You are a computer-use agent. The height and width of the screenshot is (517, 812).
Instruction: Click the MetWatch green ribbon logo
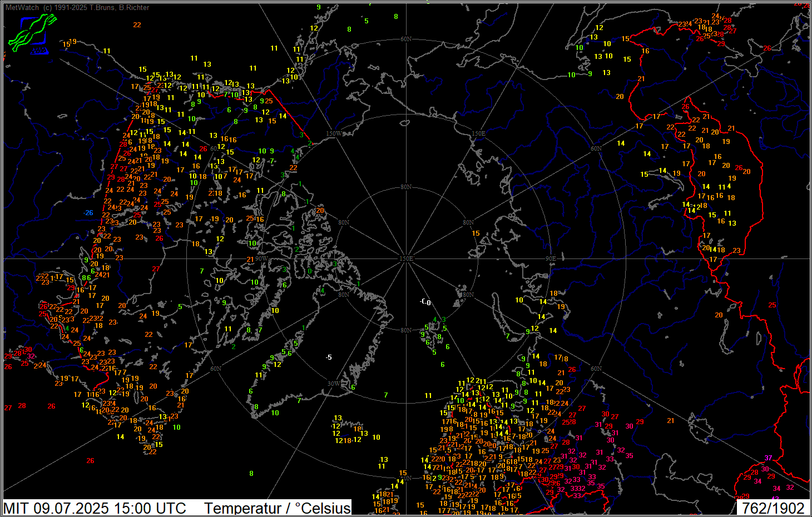pyautogui.click(x=33, y=33)
